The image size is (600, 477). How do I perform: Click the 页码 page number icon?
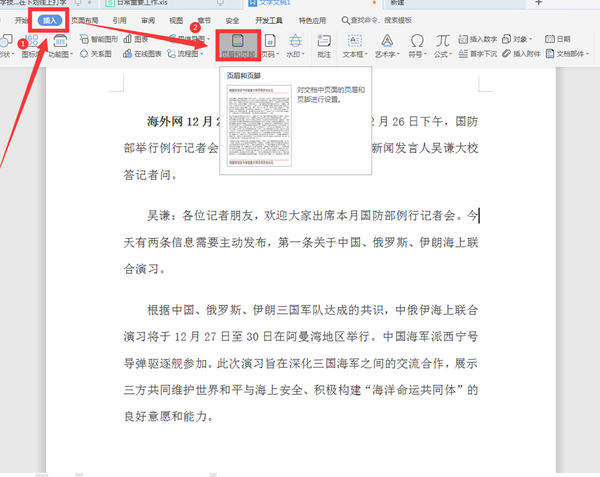(270, 44)
